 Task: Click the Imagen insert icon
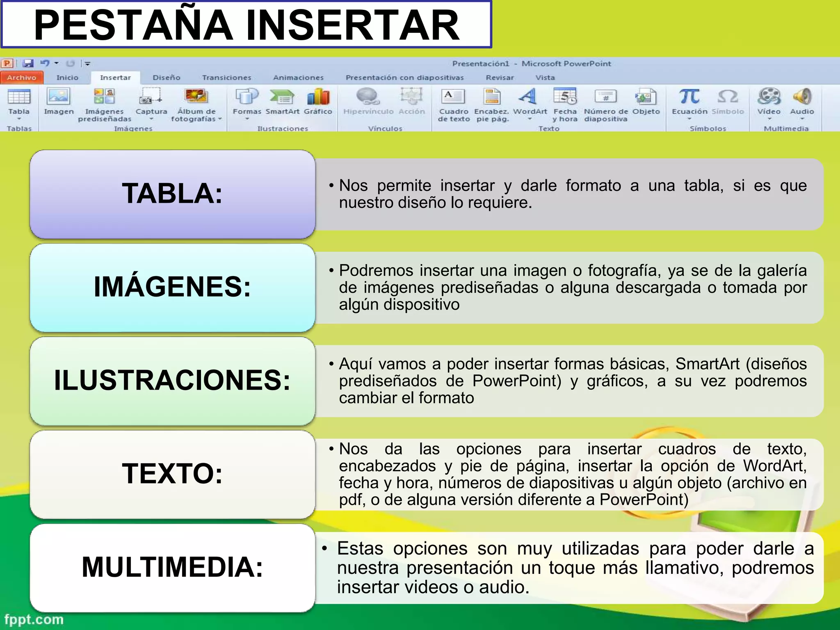(59, 97)
